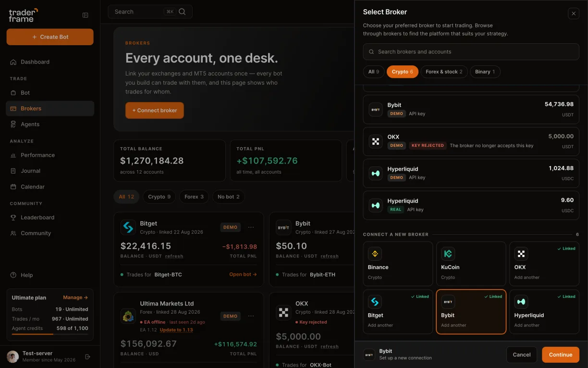Click the Agent credits progress bar
This screenshot has width=588, height=368.
click(x=50, y=334)
